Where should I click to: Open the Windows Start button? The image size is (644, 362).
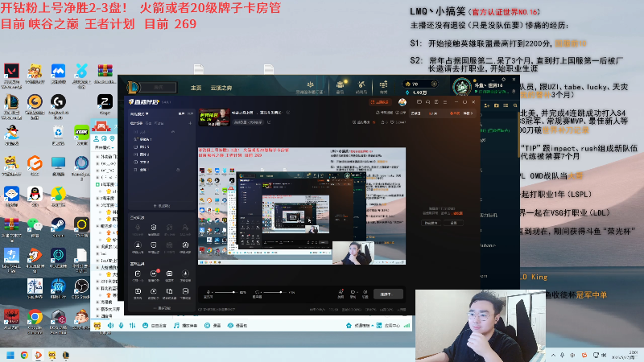(x=10, y=355)
